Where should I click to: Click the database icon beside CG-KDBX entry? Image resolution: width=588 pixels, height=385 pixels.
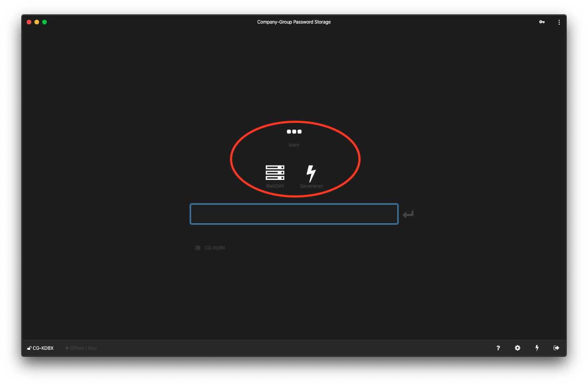pos(197,248)
